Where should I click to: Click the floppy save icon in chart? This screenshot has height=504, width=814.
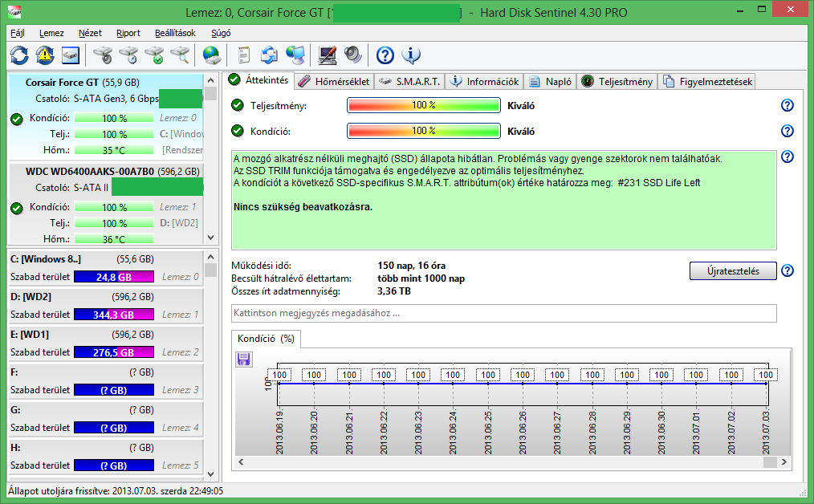point(243,360)
